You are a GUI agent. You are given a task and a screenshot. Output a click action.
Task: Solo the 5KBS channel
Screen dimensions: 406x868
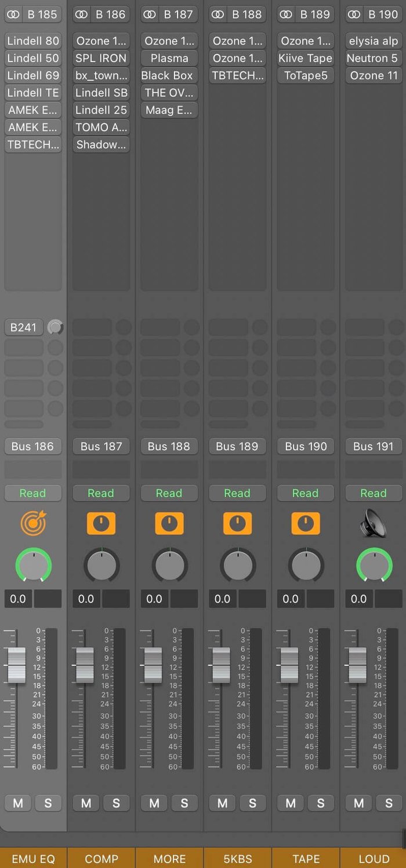point(253,803)
